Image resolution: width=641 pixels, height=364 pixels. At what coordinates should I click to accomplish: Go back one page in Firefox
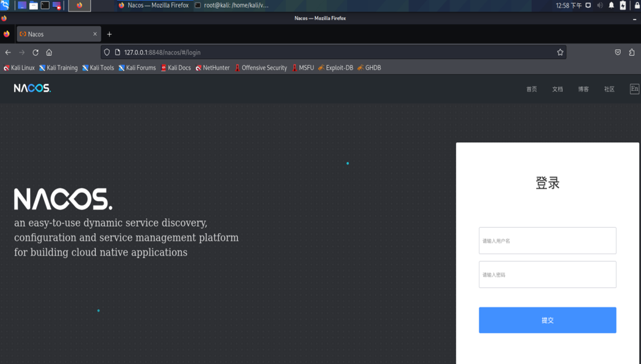(x=8, y=53)
